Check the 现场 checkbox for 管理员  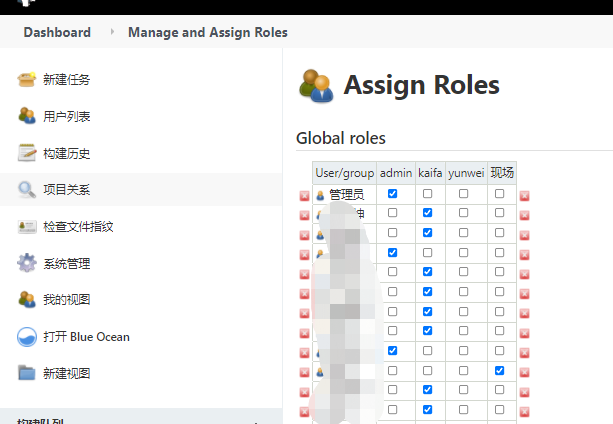(499, 193)
